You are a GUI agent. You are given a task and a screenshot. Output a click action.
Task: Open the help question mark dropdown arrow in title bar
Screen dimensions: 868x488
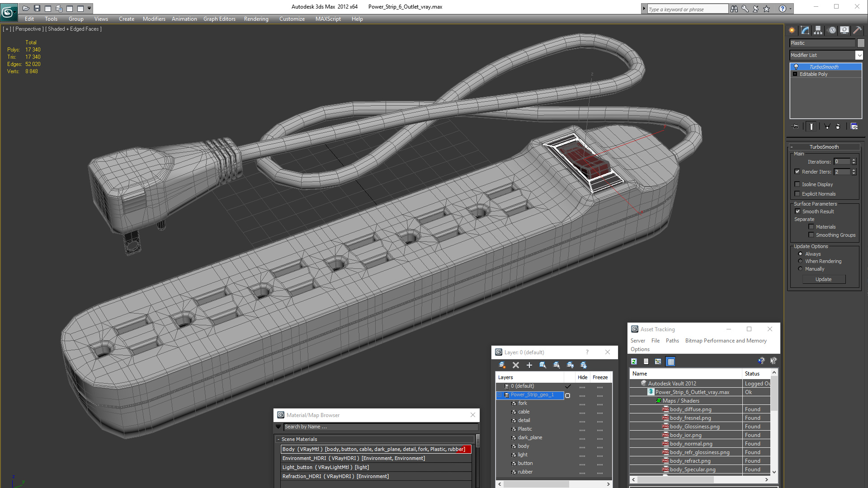pos(790,9)
